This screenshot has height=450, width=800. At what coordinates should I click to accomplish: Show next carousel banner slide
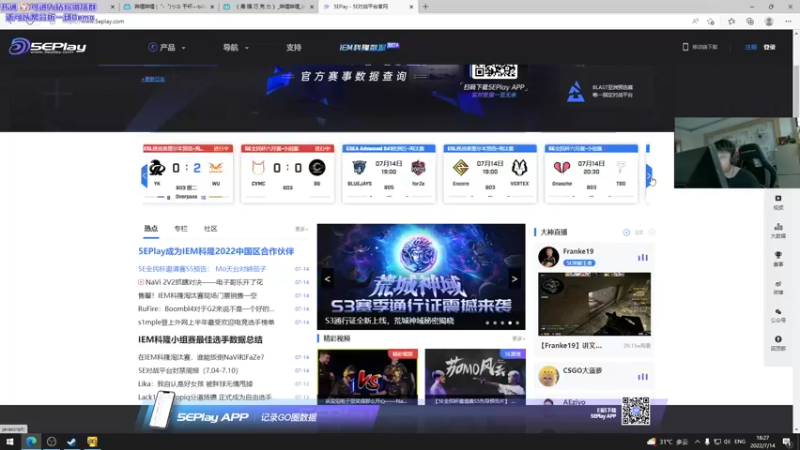pyautogui.click(x=514, y=279)
